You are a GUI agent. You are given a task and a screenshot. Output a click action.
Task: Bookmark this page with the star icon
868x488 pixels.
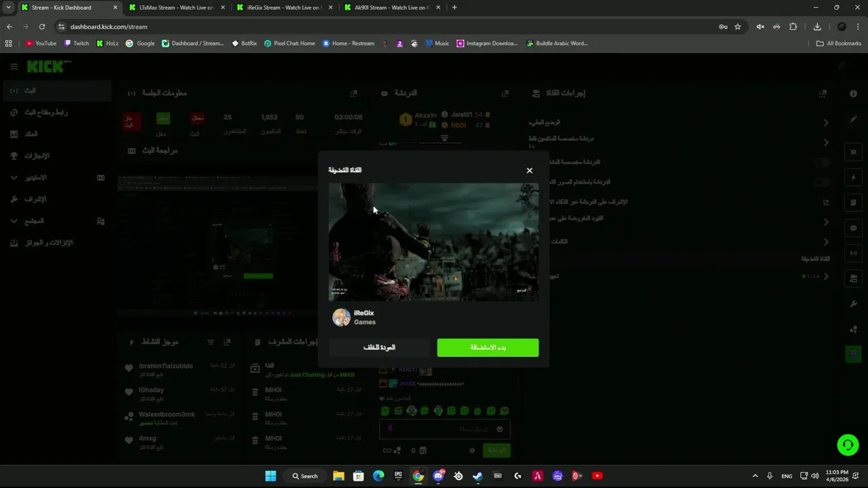coord(738,26)
